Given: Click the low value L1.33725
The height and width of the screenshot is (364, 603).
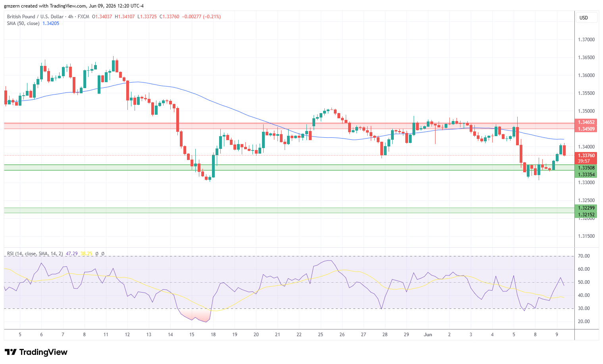Looking at the screenshot, I should (147, 17).
